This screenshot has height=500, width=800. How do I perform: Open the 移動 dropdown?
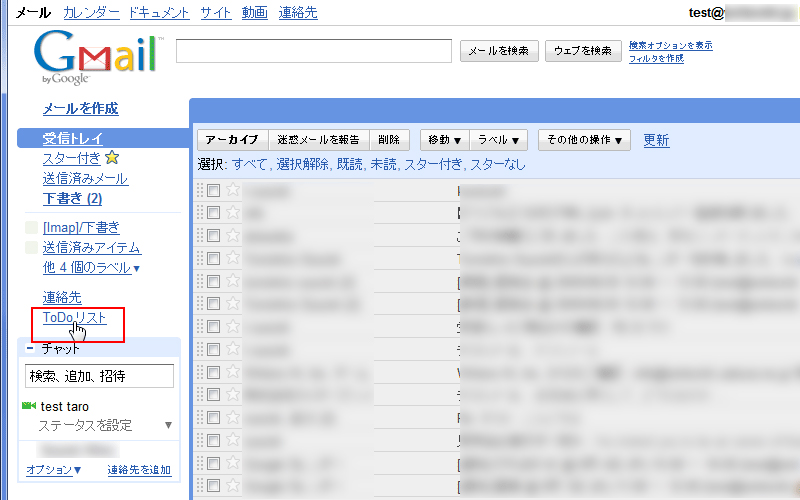444,140
